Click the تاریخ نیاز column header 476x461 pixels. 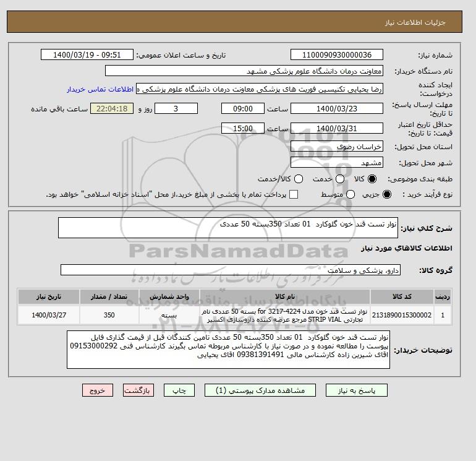pyautogui.click(x=49, y=296)
